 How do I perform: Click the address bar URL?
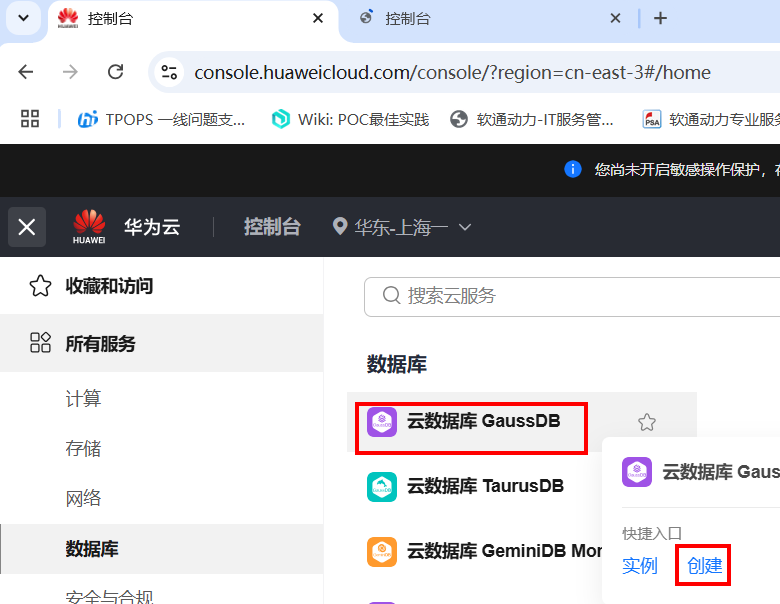(x=452, y=73)
